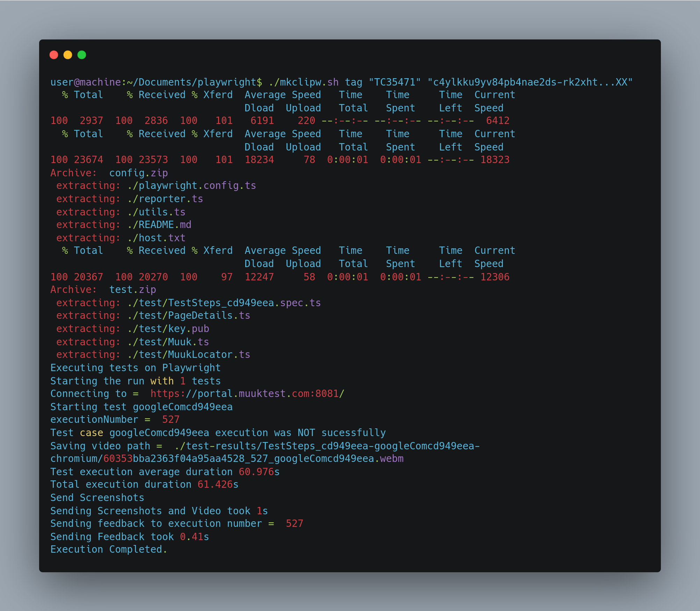Click the 6191 average download speed value
The image size is (700, 611).
point(262,120)
